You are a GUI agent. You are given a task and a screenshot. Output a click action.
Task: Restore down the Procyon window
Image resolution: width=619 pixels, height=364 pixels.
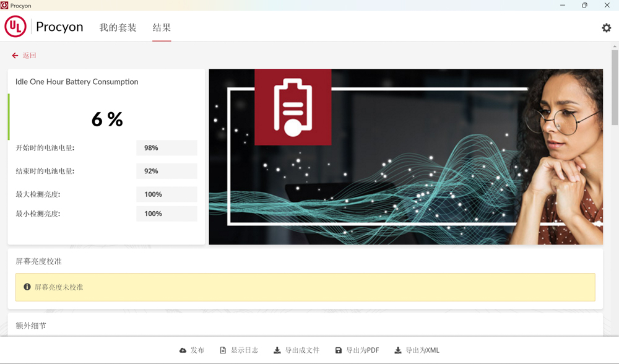click(585, 5)
